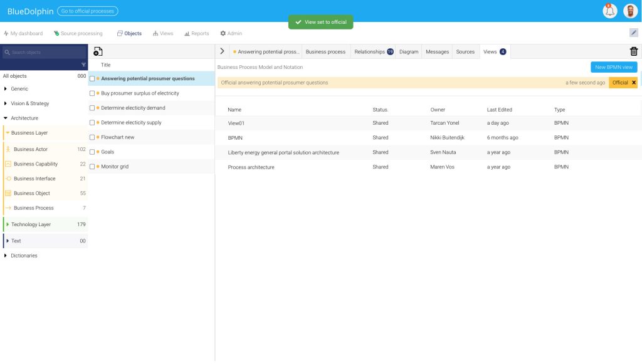The image size is (642, 364).
Task: Click the Business Capability icon
Action: point(8,164)
